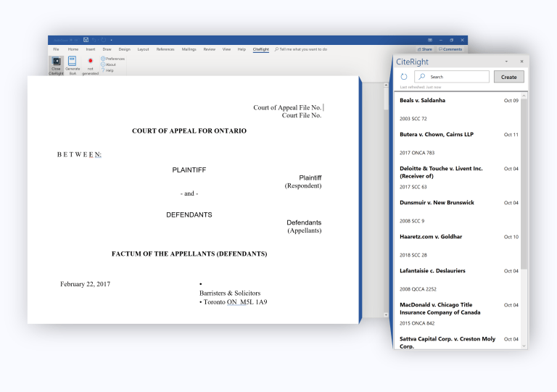Select the Layout ribbon tab
This screenshot has height=392, width=557.
click(144, 49)
